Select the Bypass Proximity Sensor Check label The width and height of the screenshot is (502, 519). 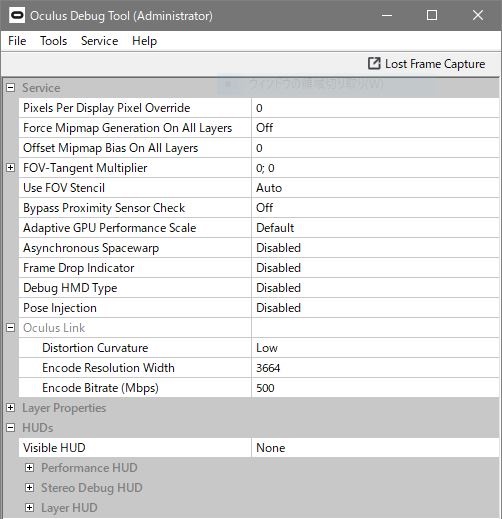104,208
